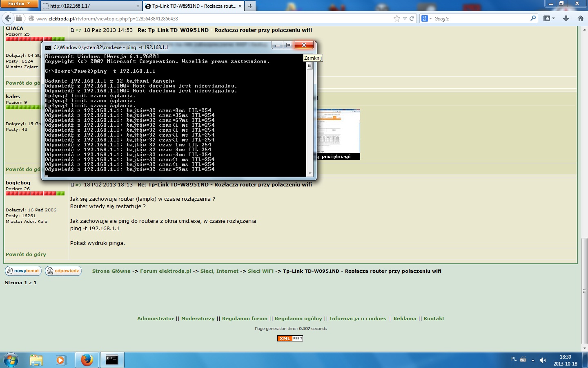Open the Google search engine selector
588x368 pixels.
point(426,18)
